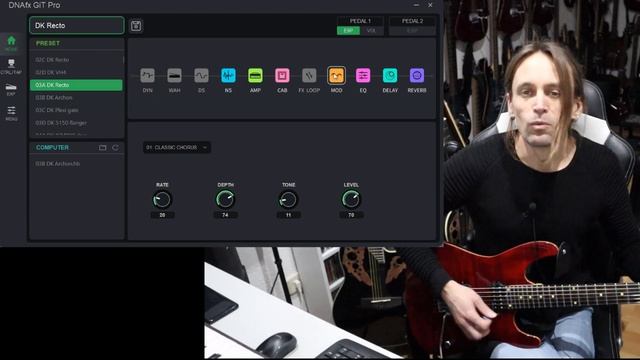Select the DYN dynamics block icon
This screenshot has width=640, height=360.
pyautogui.click(x=147, y=76)
